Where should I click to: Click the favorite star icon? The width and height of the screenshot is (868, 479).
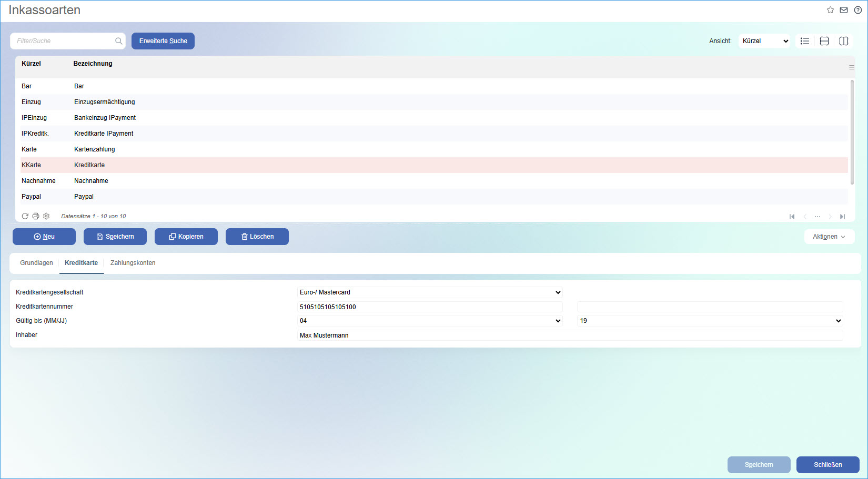tap(830, 10)
